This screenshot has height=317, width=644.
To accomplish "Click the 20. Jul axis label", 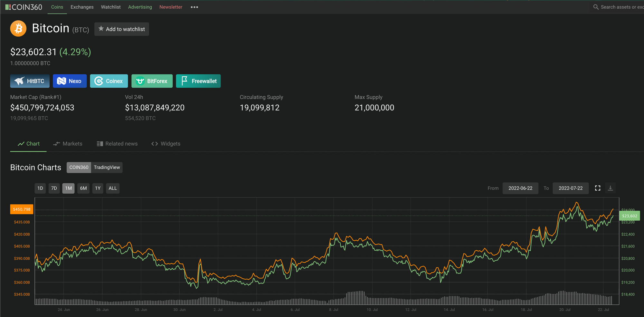I will click(565, 310).
